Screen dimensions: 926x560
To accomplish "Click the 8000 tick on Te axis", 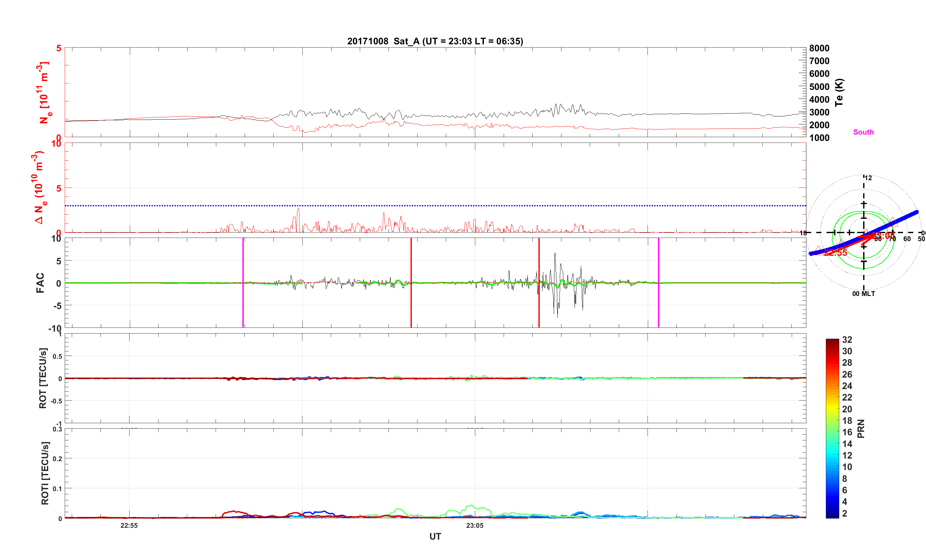I will pos(819,48).
